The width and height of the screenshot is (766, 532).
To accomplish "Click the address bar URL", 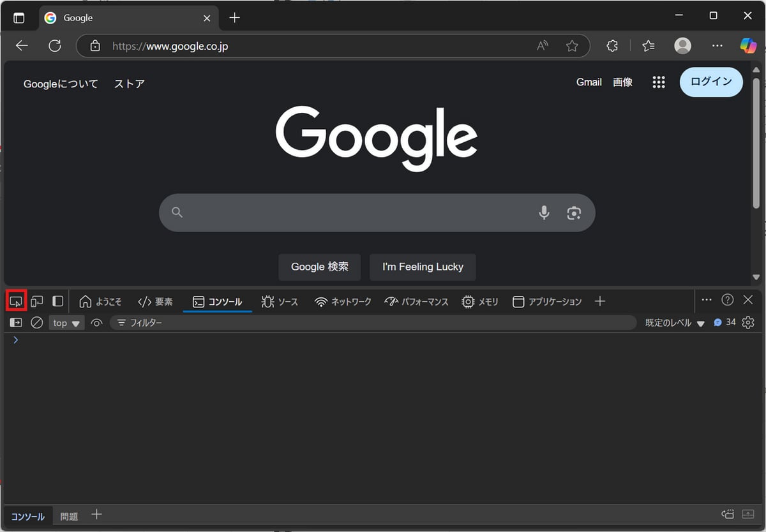I will pos(170,46).
